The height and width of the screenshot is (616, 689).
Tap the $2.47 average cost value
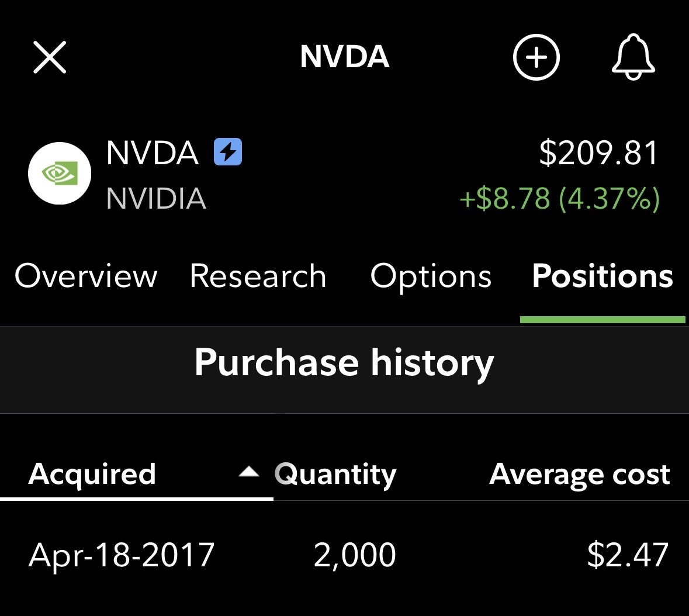pyautogui.click(x=628, y=555)
